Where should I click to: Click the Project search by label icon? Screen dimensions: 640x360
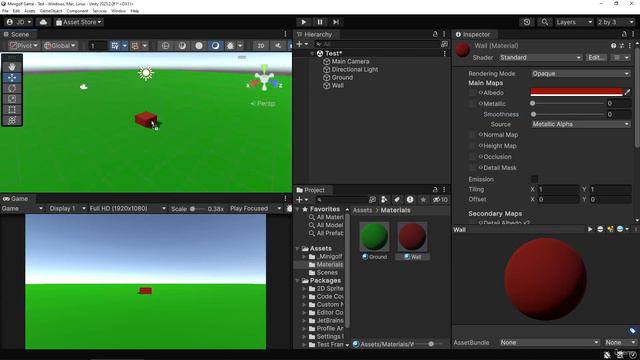click(x=397, y=200)
